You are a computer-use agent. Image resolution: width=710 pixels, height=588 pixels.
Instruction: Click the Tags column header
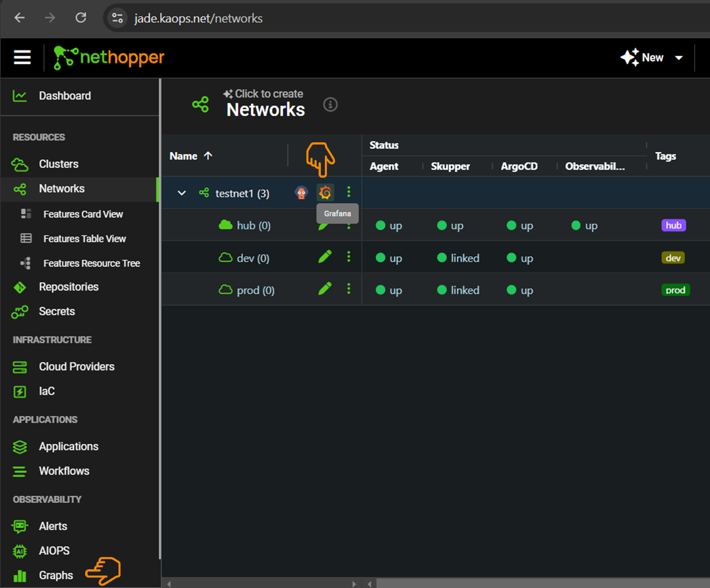[x=665, y=156]
